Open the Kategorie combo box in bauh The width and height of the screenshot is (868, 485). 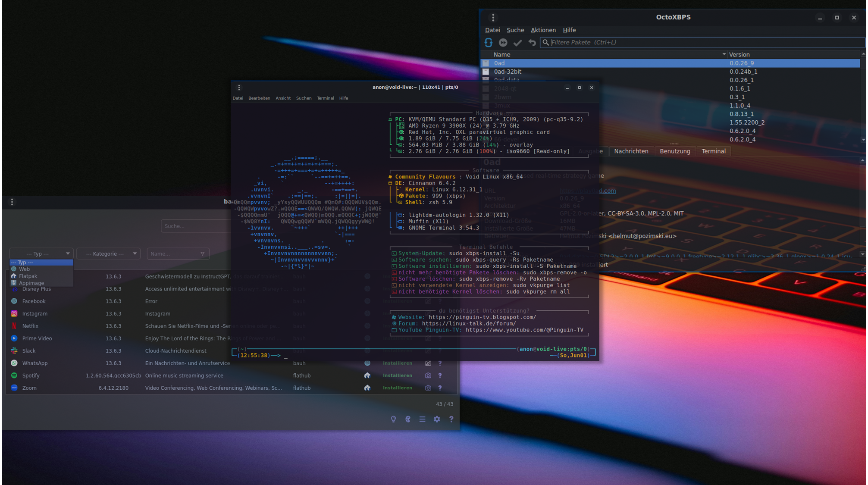point(109,254)
